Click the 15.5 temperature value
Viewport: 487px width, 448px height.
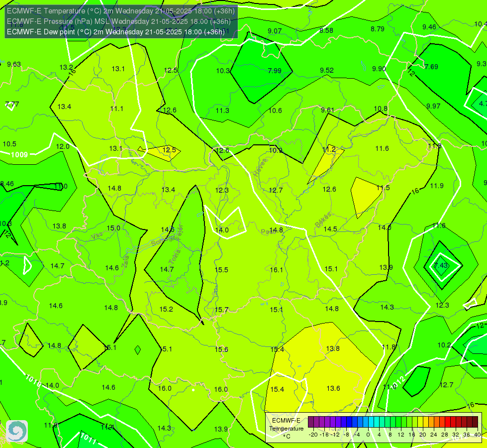(221, 269)
